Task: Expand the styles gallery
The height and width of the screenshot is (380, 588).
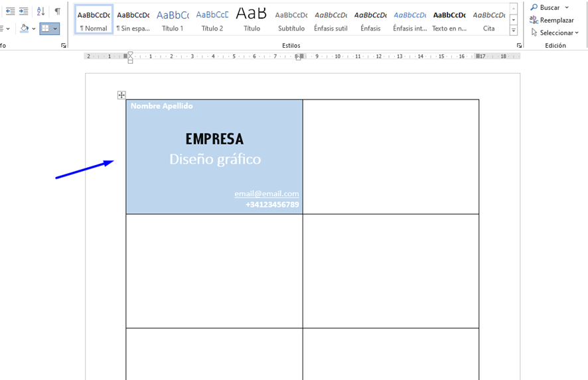Action: (514, 31)
